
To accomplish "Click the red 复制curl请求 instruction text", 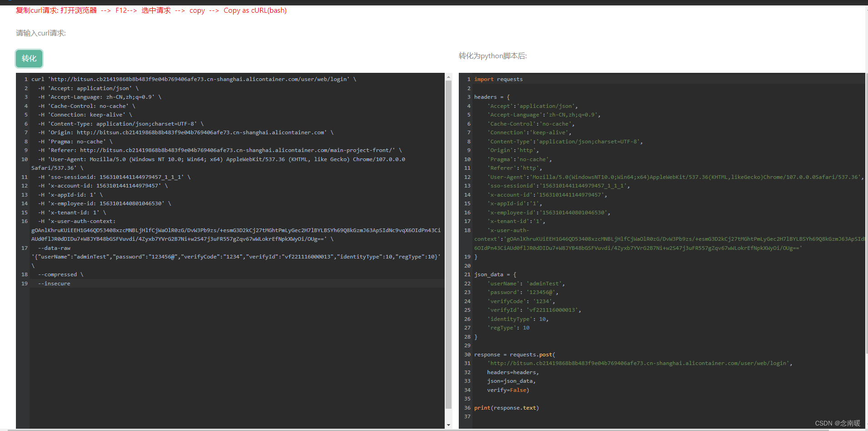I will pyautogui.click(x=151, y=10).
